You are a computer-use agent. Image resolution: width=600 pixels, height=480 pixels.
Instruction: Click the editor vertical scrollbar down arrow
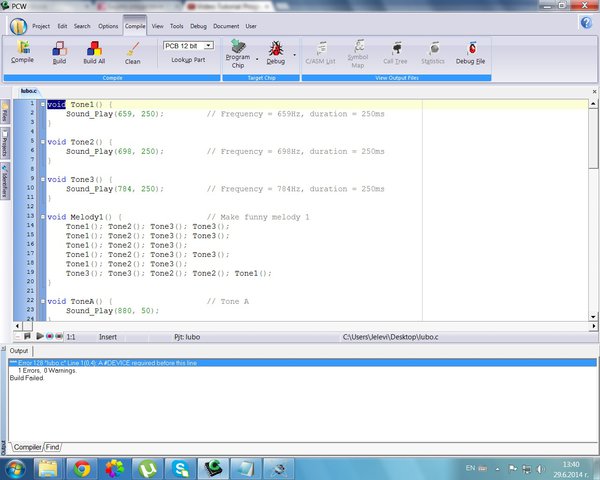(593, 317)
